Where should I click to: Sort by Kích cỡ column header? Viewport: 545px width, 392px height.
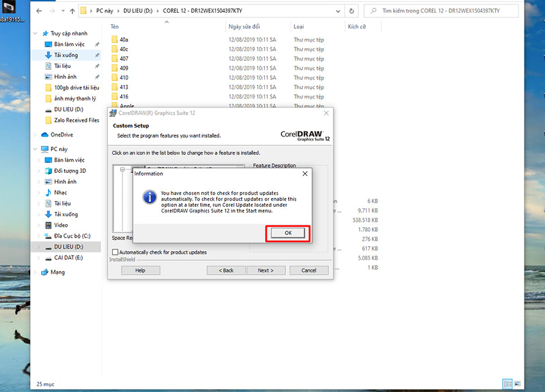[356, 27]
